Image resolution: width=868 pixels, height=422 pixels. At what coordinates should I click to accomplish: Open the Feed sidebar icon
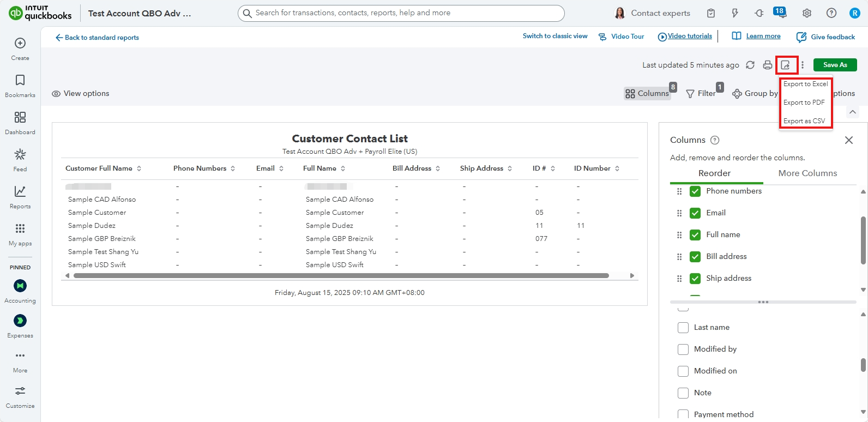(20, 160)
